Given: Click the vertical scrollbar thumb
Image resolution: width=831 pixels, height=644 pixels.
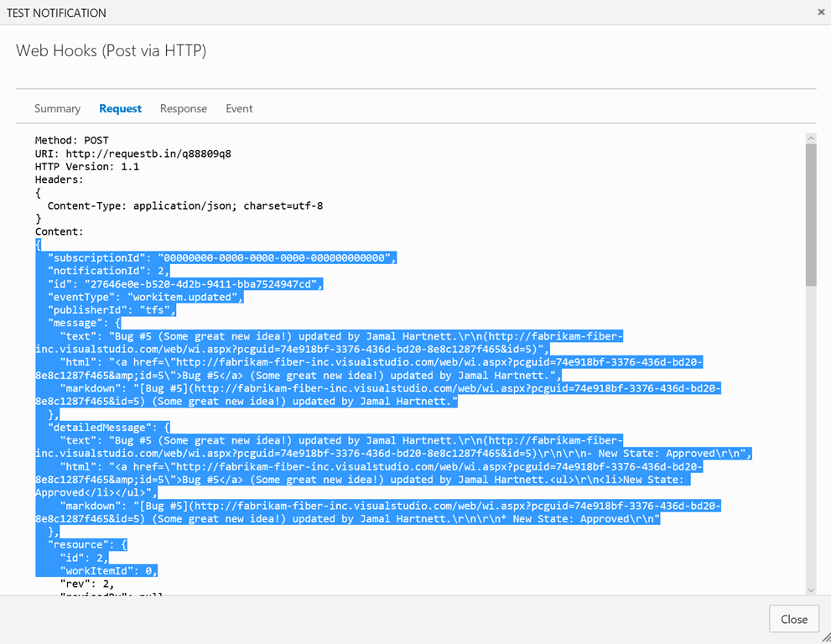Looking at the screenshot, I should coord(810,214).
